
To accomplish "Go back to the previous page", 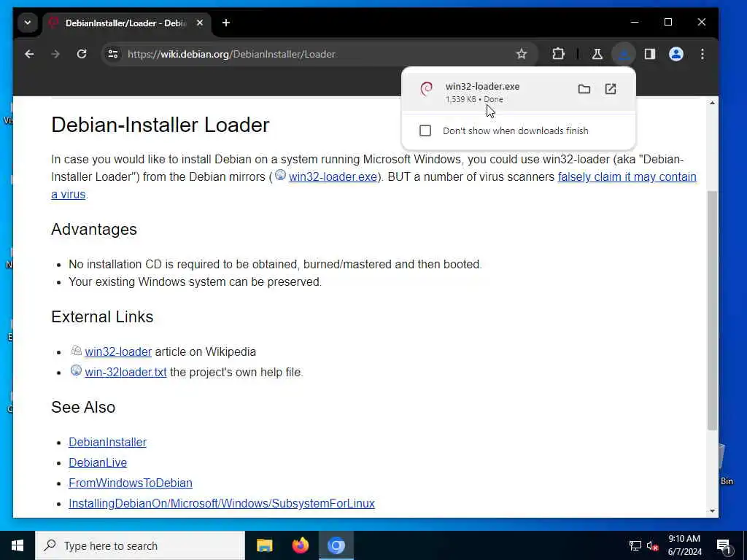I will click(29, 54).
